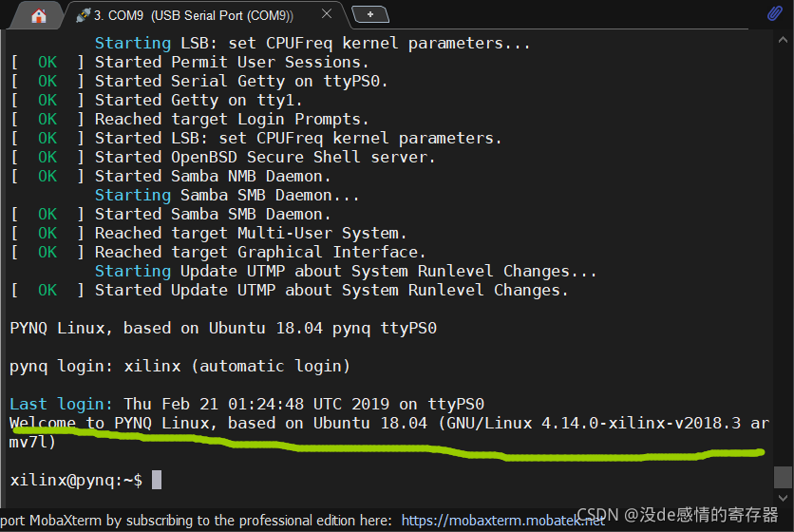Viewport: 794px width, 532px height.
Task: Click 'Starting Samba SMB Daemon...' text
Action: point(227,195)
